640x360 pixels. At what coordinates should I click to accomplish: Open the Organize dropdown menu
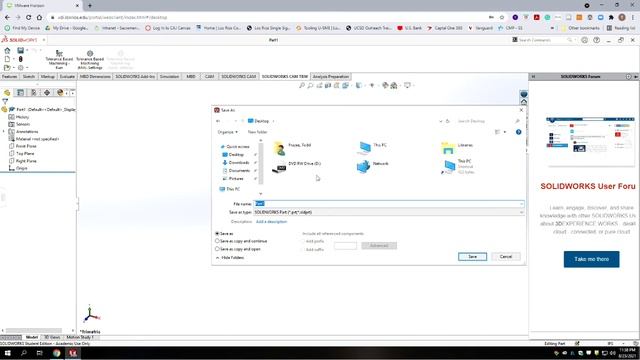pos(227,132)
